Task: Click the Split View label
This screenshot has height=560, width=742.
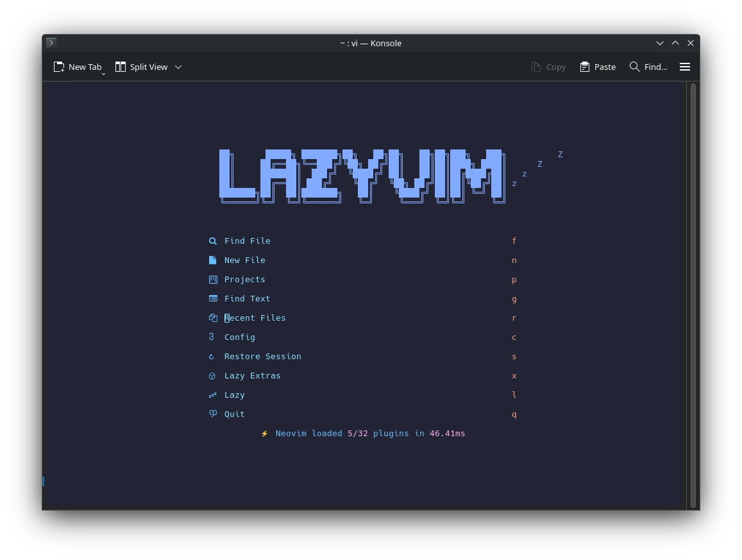Action: click(149, 67)
